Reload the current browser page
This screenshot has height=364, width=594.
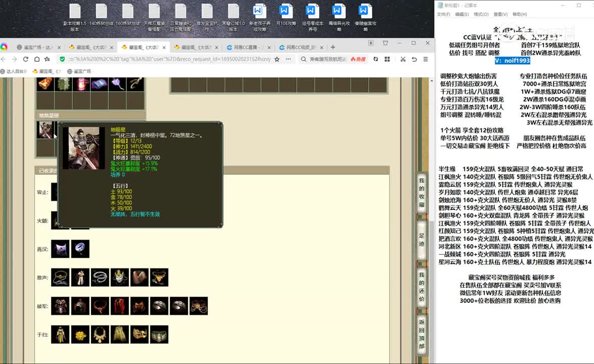pos(26,59)
